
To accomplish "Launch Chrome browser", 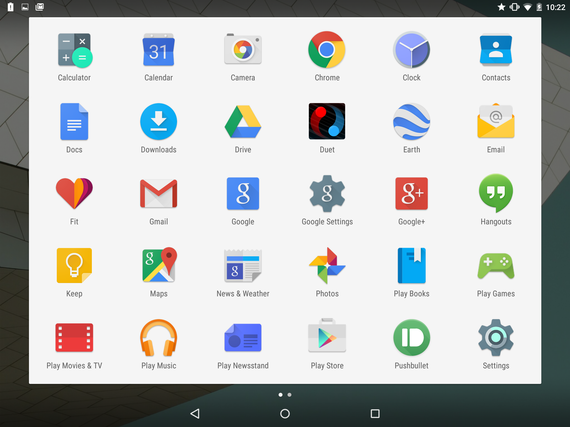I will tap(327, 50).
